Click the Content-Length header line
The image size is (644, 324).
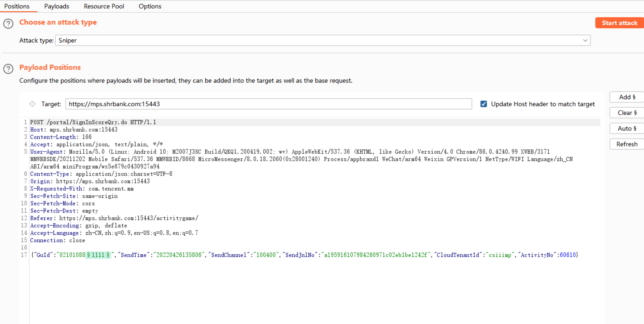click(x=61, y=137)
